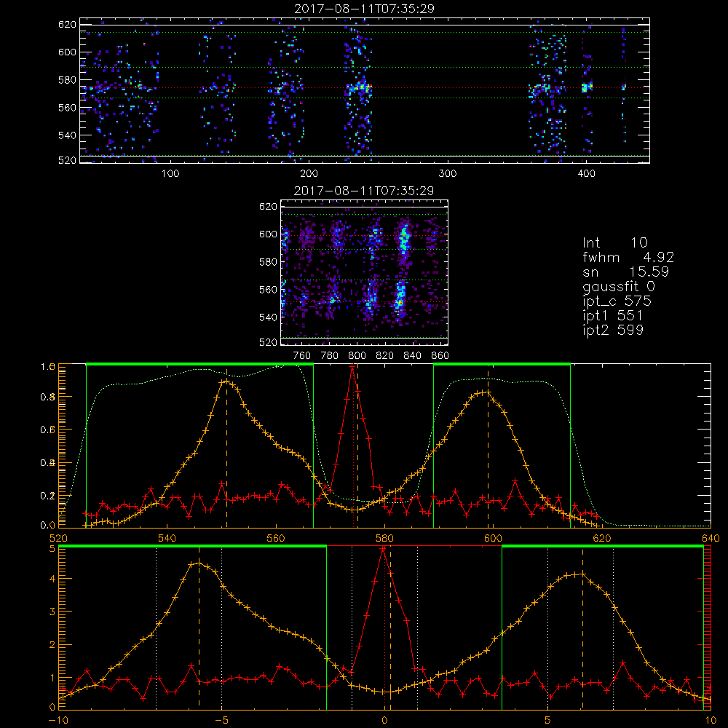Select the 'ipt1 551' readout line

pyautogui.click(x=612, y=316)
